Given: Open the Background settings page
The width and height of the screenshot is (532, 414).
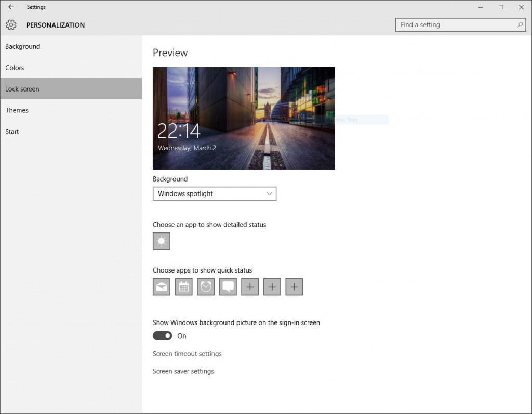Looking at the screenshot, I should point(71,46).
